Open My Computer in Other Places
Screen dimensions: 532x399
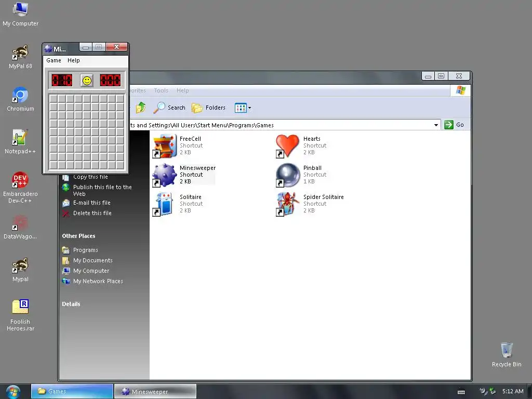[91, 271]
